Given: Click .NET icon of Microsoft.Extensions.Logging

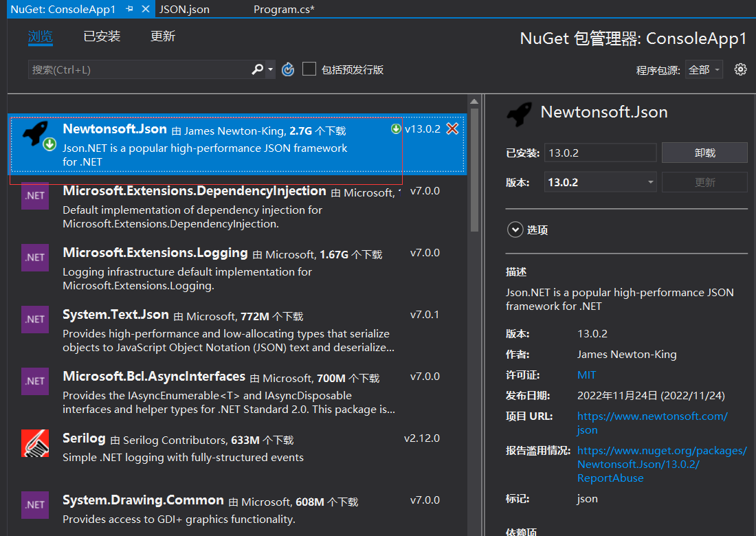Looking at the screenshot, I should click(35, 258).
